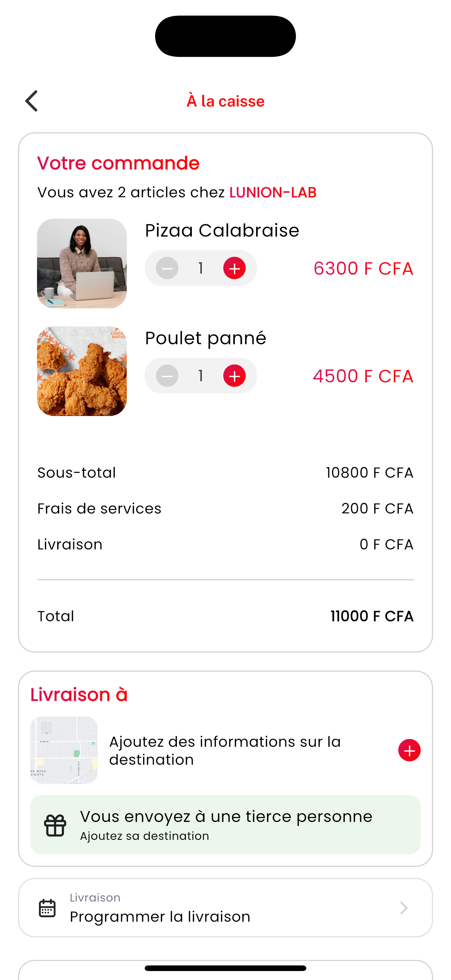Viewport: 451px width, 980px height.
Task: Tap the calendar icon for delivery scheduling
Action: 47,908
